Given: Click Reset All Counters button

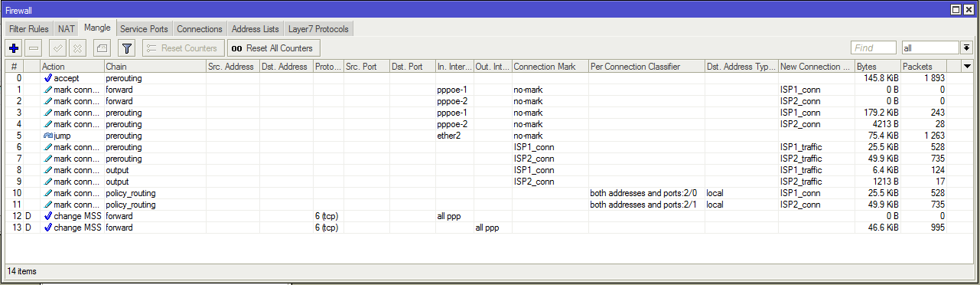Looking at the screenshot, I should pos(273,48).
